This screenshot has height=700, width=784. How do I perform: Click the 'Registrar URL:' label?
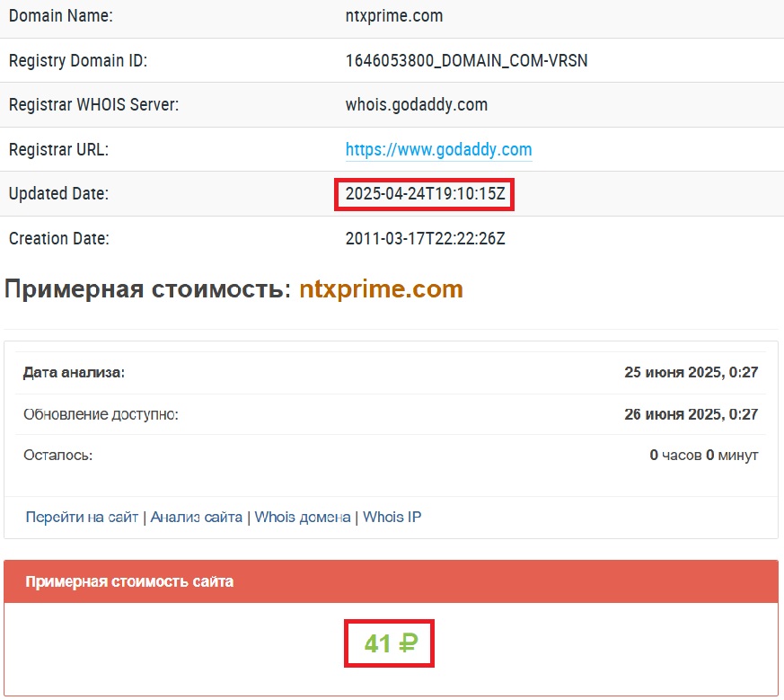click(x=58, y=150)
